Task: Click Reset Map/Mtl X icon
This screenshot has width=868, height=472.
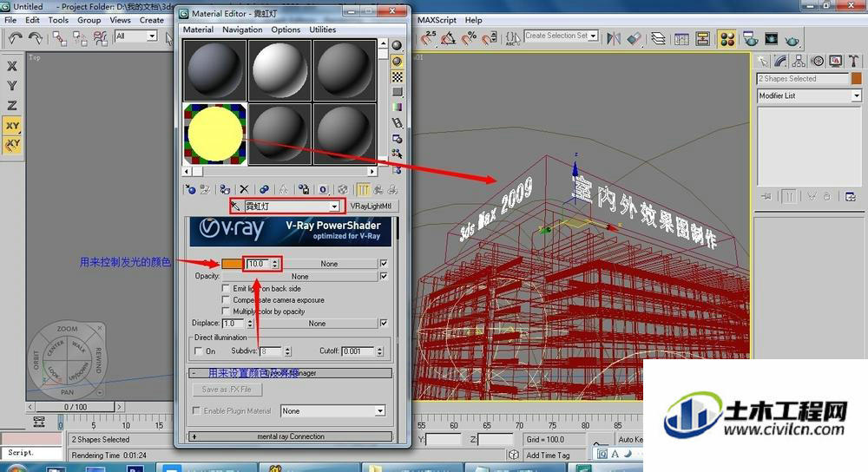Action: [244, 190]
